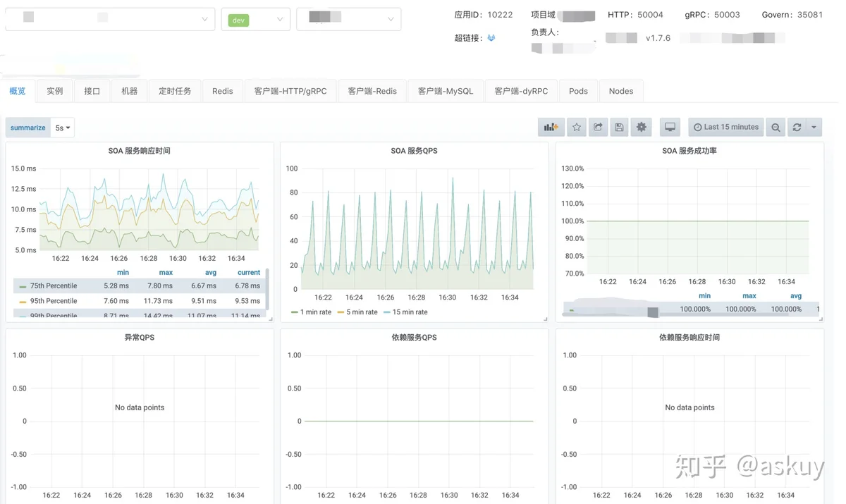Open Last 15 minutes time picker

click(x=726, y=128)
